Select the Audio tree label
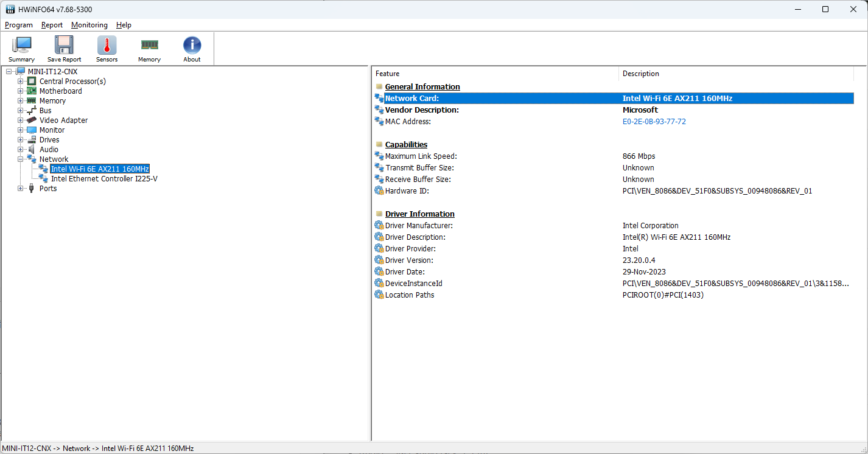The width and height of the screenshot is (868, 454). pos(49,149)
